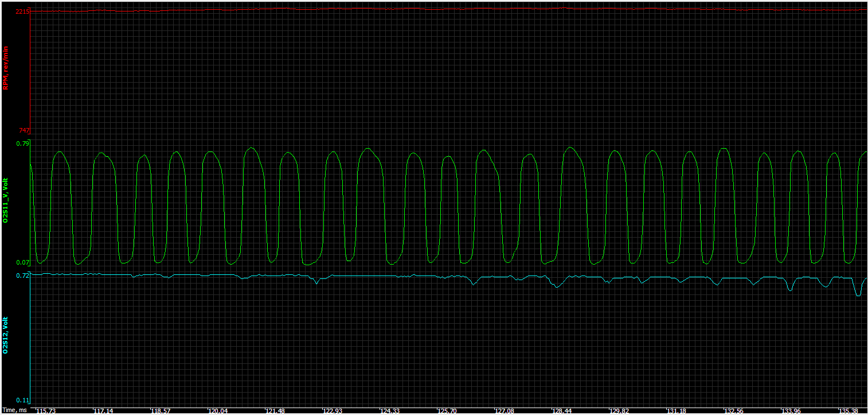Screen dimensions: 868x415
Task: Click the 0.72 O2S12 upper scale value
Action: (23, 276)
